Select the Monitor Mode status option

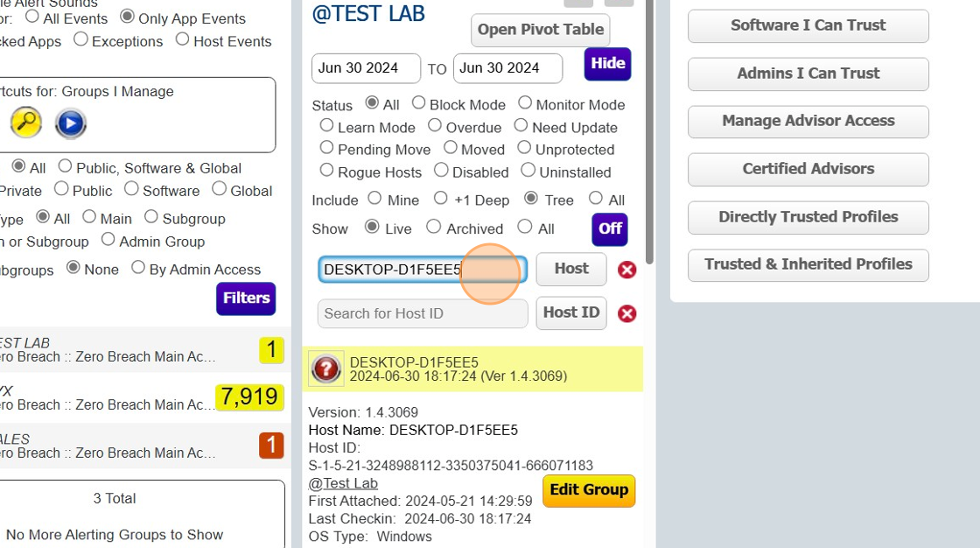(x=525, y=103)
